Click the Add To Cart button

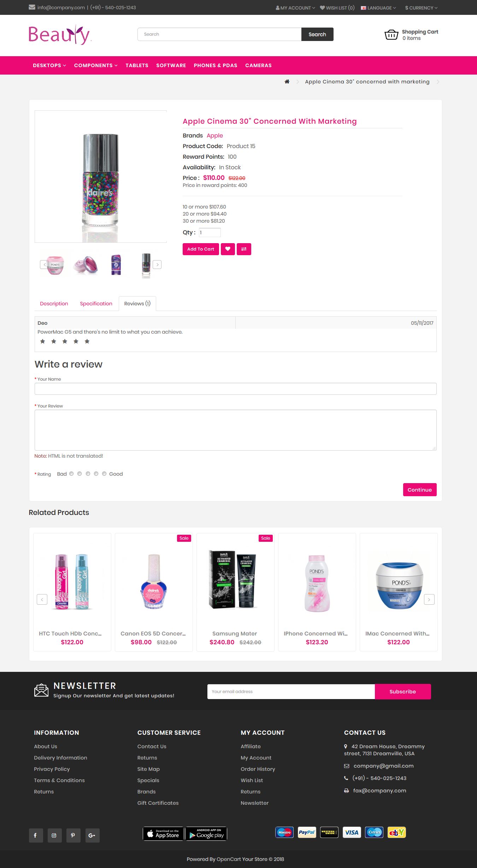(x=201, y=249)
